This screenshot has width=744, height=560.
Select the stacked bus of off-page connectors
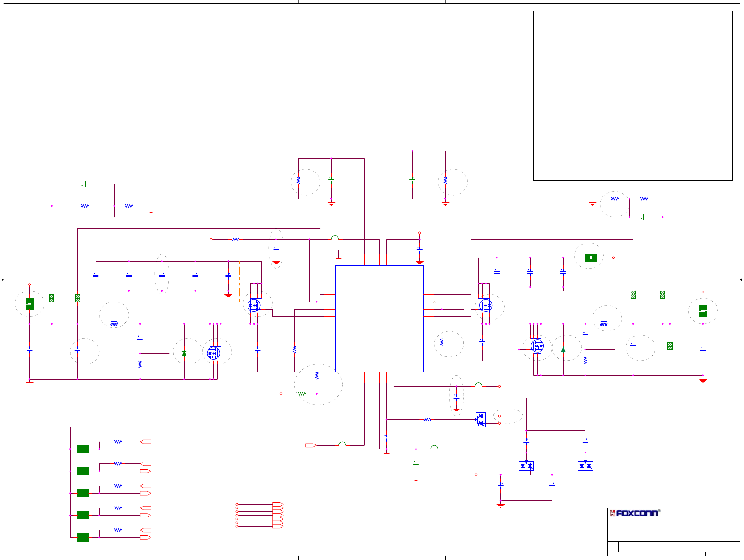[x=278, y=516]
